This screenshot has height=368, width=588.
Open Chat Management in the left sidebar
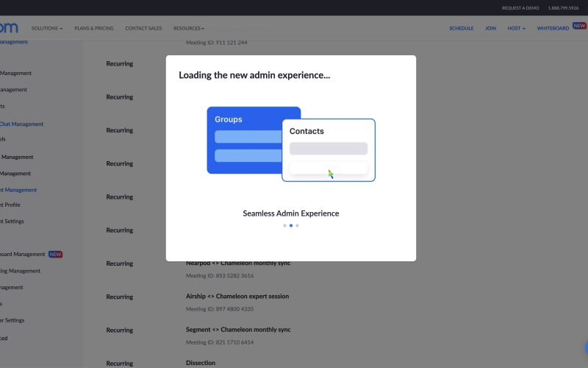pyautogui.click(x=22, y=124)
